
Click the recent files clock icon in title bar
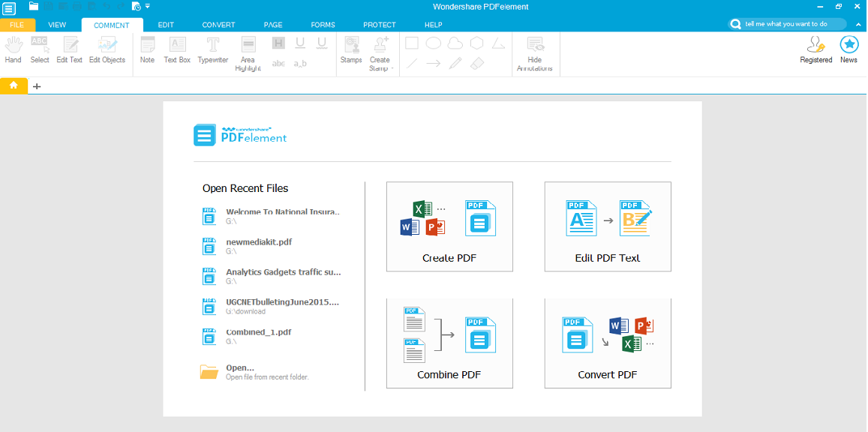point(137,6)
